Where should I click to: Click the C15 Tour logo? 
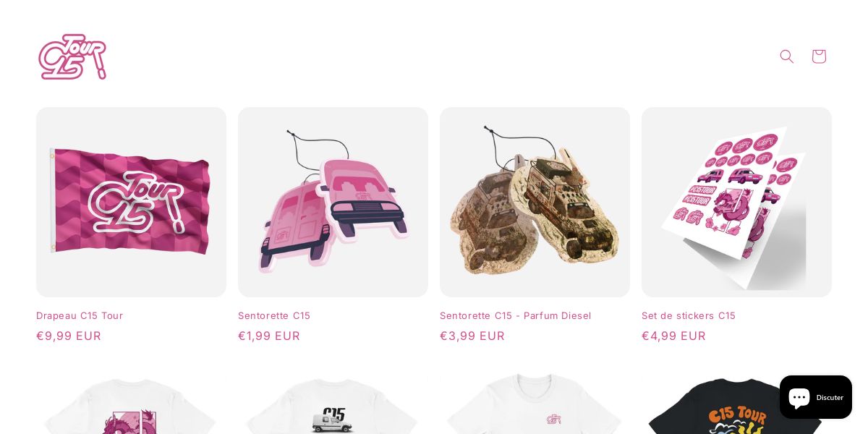click(72, 56)
